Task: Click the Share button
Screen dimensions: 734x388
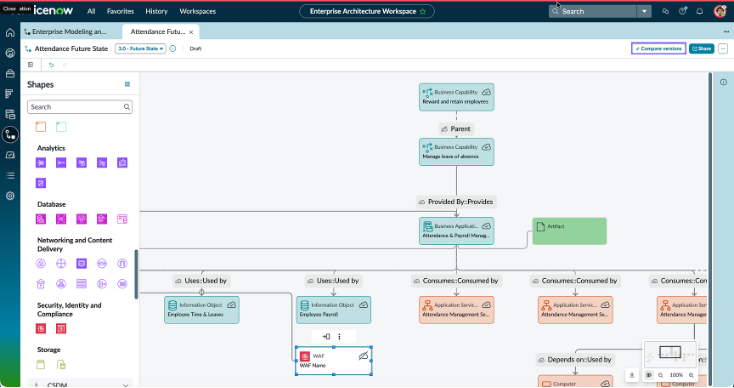Action: [x=701, y=49]
